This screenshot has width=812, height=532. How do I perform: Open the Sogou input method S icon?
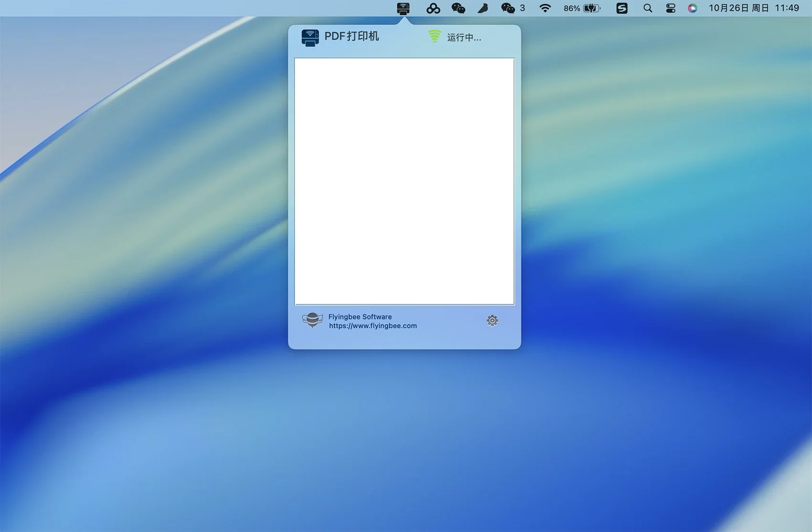pyautogui.click(x=621, y=8)
